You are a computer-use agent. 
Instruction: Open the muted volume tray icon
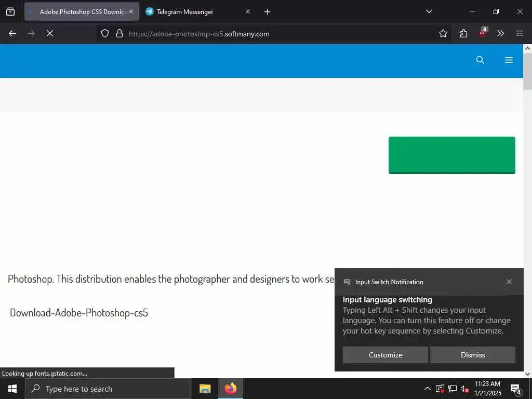[464, 389]
